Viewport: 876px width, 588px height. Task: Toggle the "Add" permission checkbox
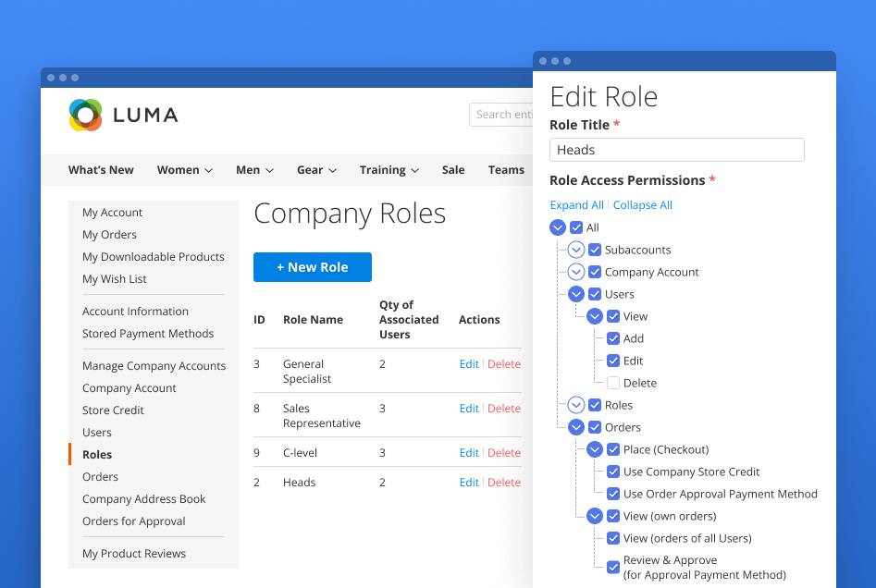pos(612,338)
